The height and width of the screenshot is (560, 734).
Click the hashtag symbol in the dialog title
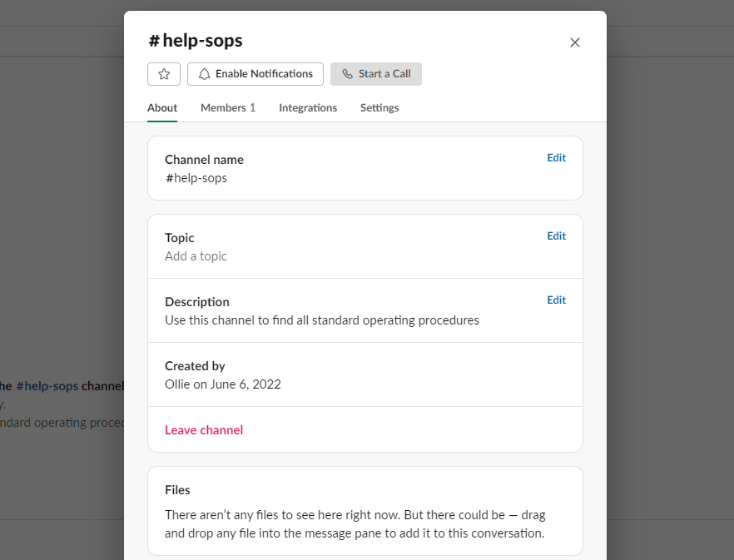(x=153, y=40)
